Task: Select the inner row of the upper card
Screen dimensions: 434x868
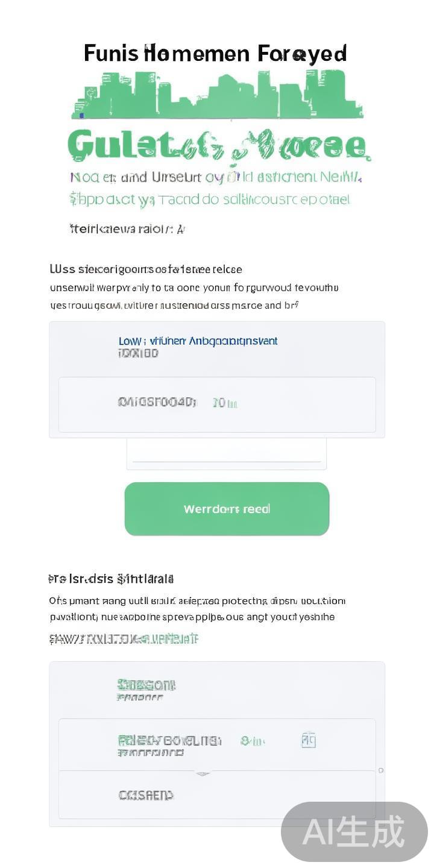Action: point(217,404)
